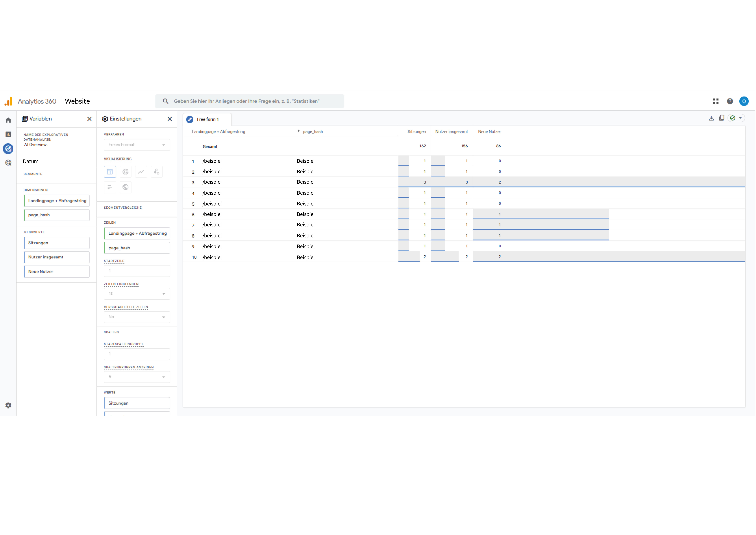
Task: Download the exploration data
Action: [711, 118]
